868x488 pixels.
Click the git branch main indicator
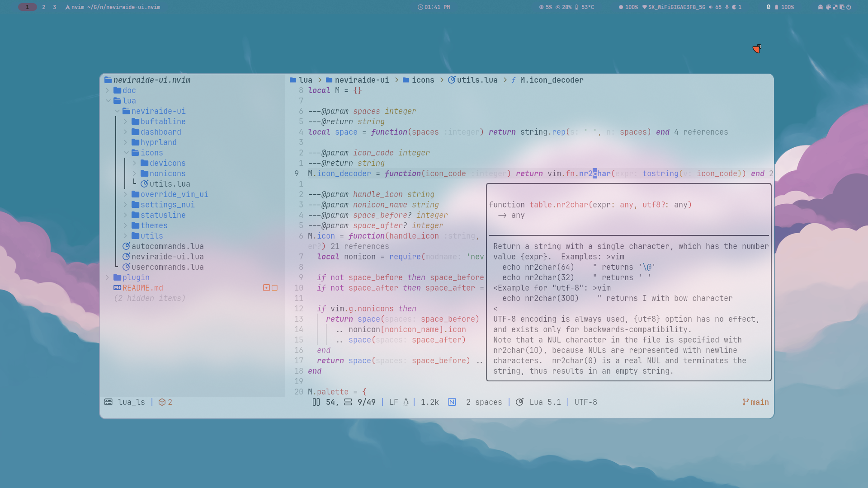point(755,402)
